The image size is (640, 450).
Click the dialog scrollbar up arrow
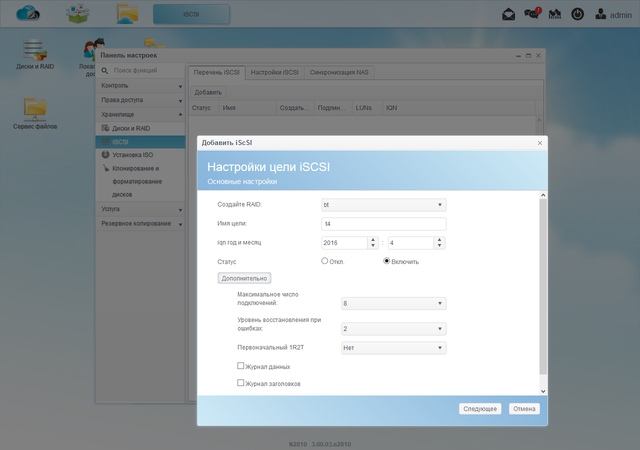click(x=543, y=195)
